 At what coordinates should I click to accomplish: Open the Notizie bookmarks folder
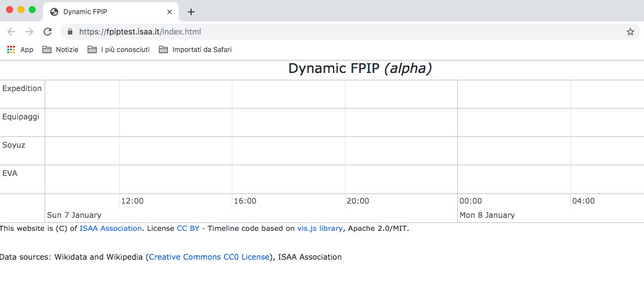pos(60,50)
